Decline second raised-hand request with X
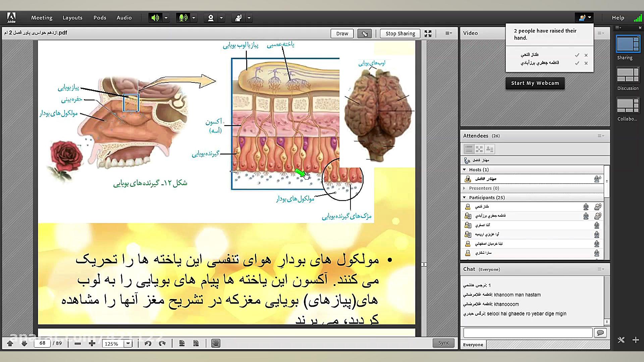The image size is (644, 362). [586, 63]
